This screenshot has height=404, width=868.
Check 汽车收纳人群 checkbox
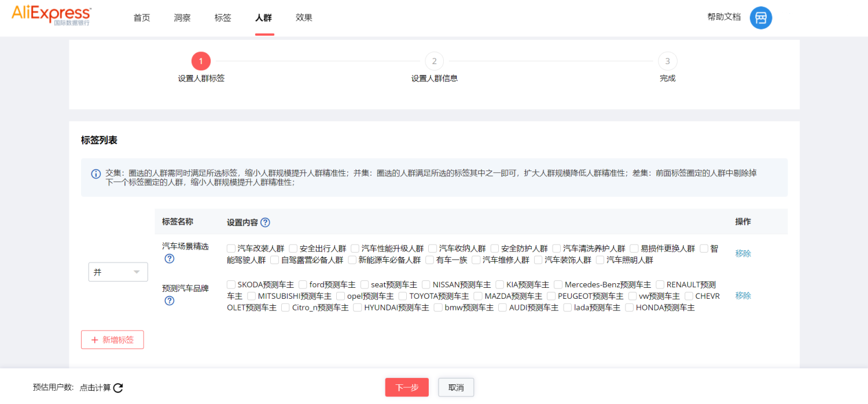point(433,249)
